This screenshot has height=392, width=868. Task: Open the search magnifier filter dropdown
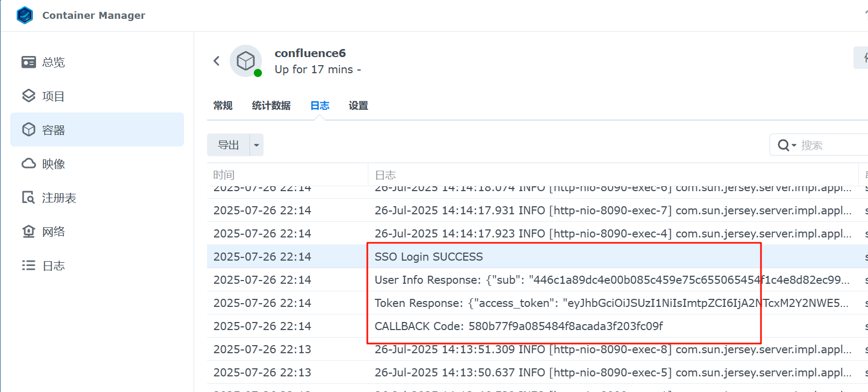pos(786,145)
